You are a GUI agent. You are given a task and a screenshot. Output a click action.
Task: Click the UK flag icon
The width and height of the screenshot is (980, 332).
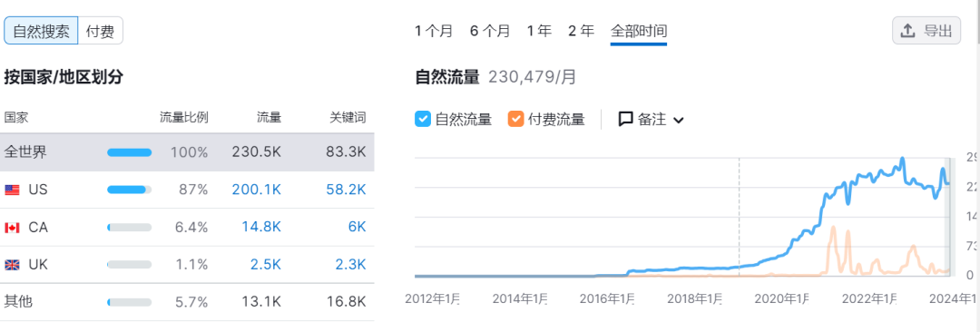point(12,265)
